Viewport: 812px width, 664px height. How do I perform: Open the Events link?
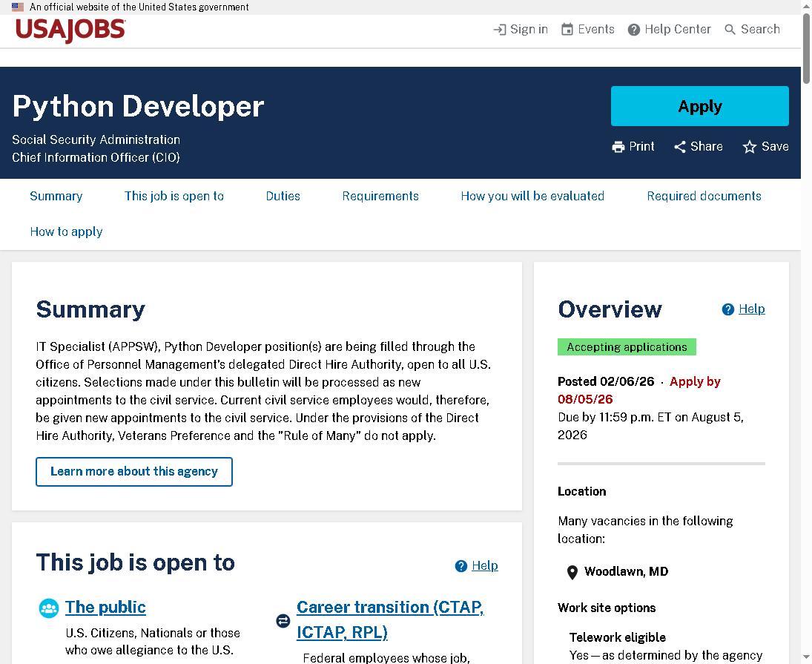[588, 30]
